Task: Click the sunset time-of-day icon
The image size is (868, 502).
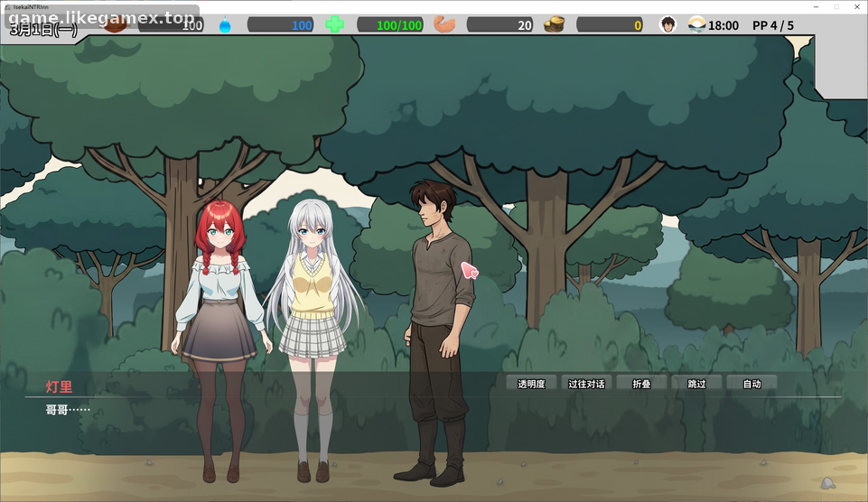Action: pyautogui.click(x=697, y=25)
